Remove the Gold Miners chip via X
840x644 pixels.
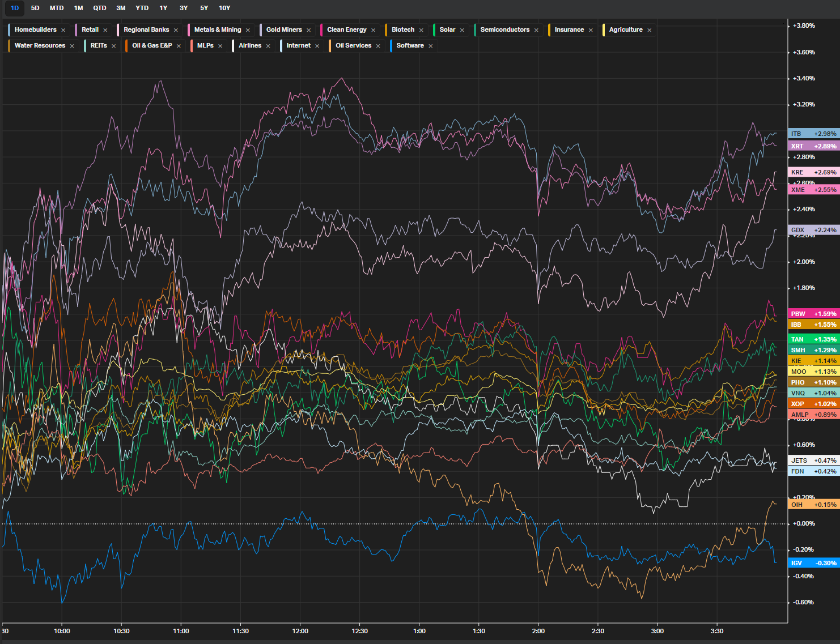(309, 30)
